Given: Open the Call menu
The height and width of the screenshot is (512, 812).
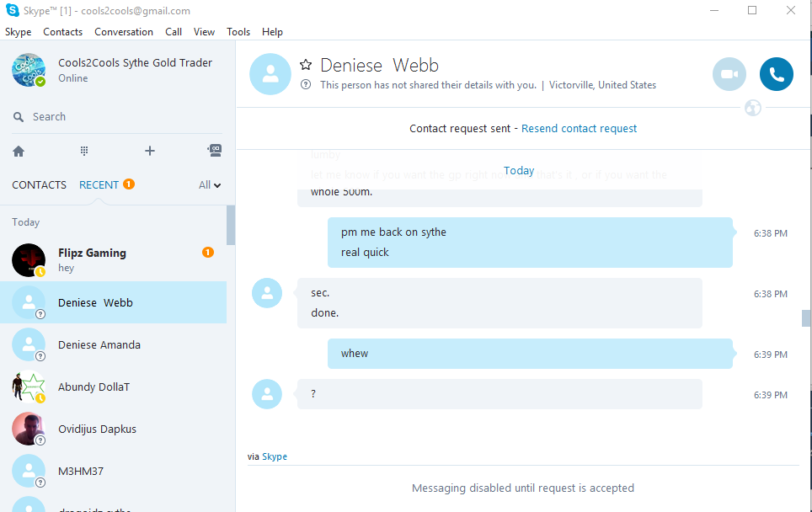Looking at the screenshot, I should (174, 32).
